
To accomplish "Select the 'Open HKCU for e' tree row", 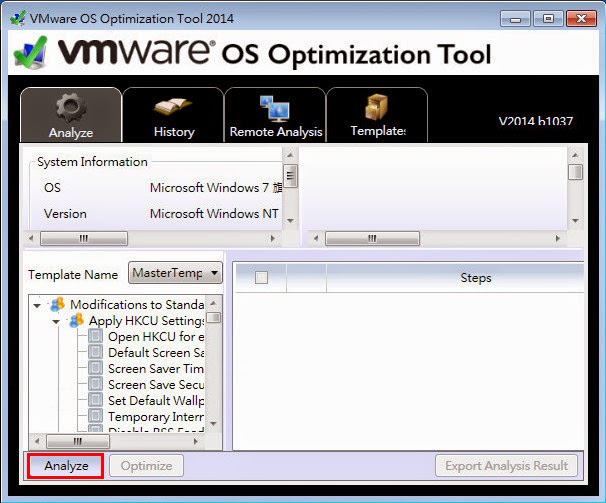I will [x=156, y=336].
